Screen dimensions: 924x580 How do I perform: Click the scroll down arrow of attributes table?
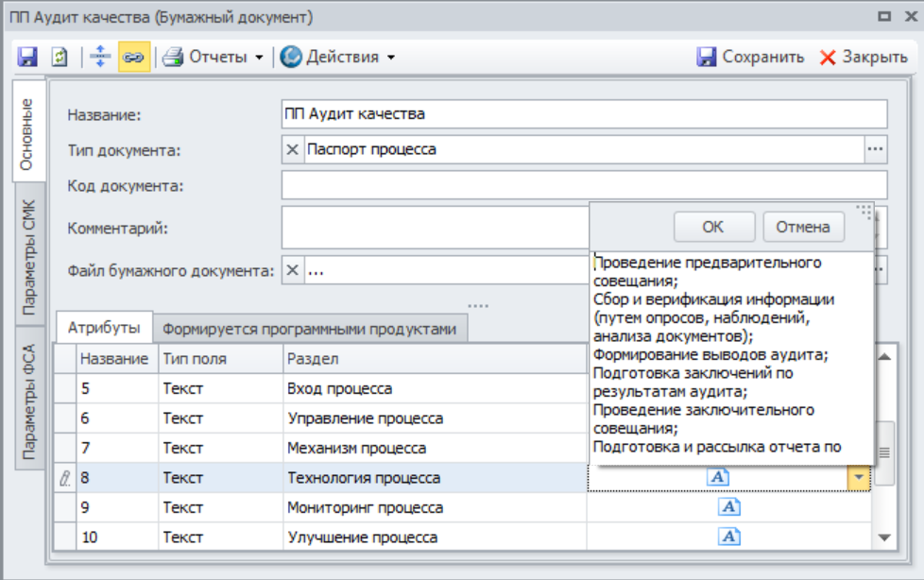tap(884, 537)
